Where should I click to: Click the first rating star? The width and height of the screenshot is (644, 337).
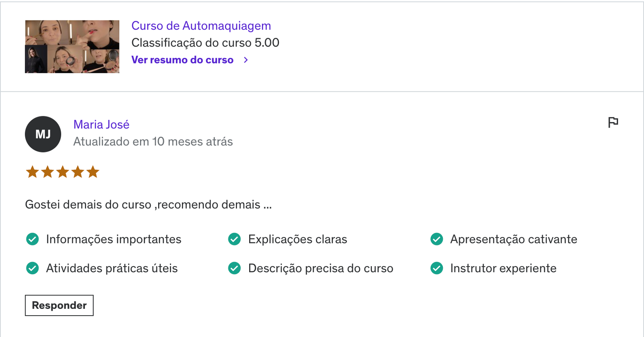32,172
